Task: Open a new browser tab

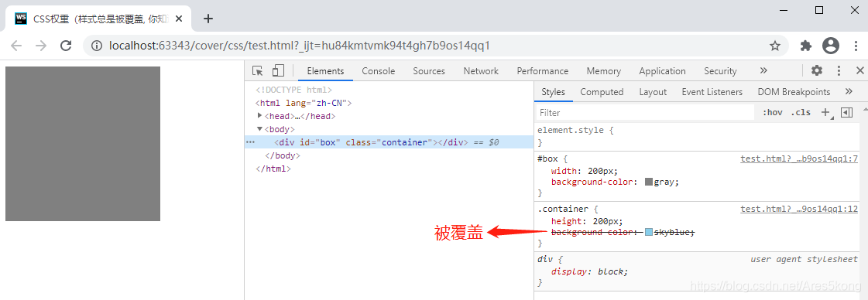Action: click(208, 19)
